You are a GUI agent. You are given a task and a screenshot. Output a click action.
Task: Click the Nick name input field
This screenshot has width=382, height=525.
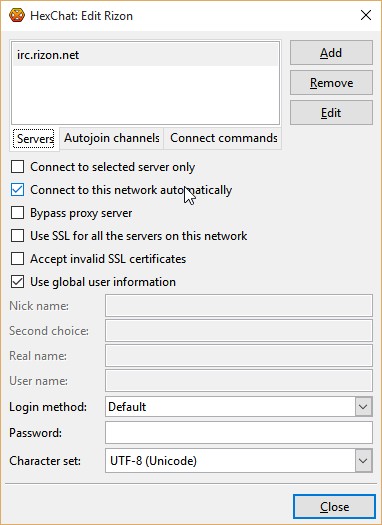pyautogui.click(x=239, y=305)
